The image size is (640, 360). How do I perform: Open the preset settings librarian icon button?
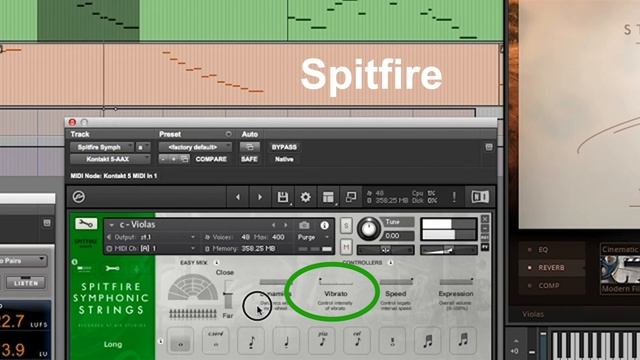tap(184, 159)
